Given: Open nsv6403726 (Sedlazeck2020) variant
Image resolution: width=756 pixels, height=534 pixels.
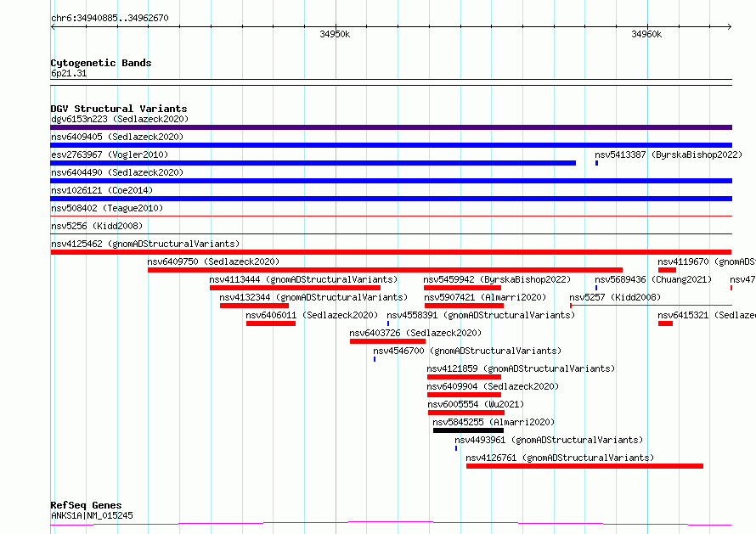Looking at the screenshot, I should (x=415, y=333).
